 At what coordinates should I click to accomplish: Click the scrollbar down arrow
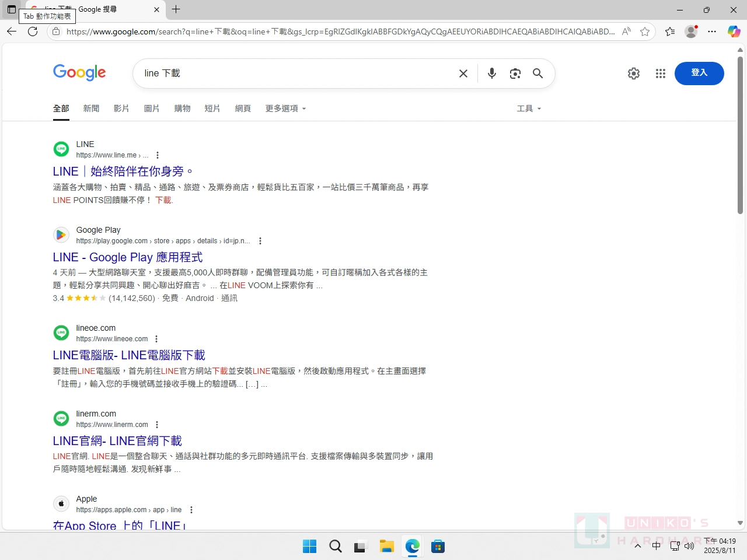740,523
